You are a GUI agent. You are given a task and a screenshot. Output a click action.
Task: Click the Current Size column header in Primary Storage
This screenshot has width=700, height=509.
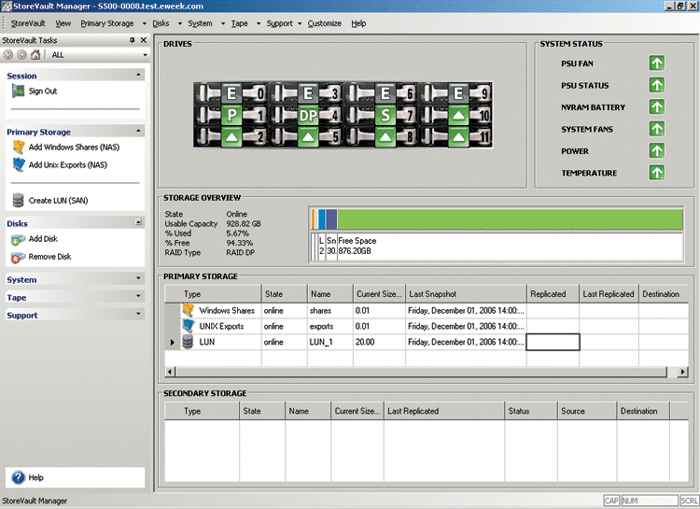coord(379,294)
